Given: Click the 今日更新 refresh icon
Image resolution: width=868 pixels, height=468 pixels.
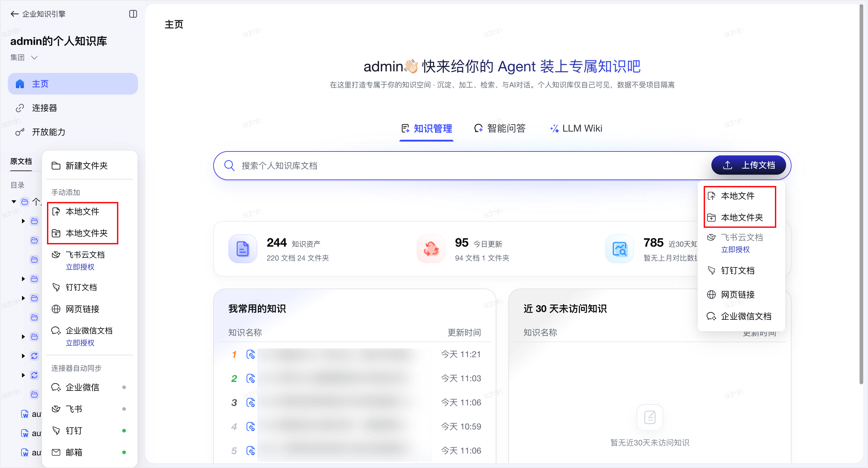Looking at the screenshot, I should coord(431,249).
